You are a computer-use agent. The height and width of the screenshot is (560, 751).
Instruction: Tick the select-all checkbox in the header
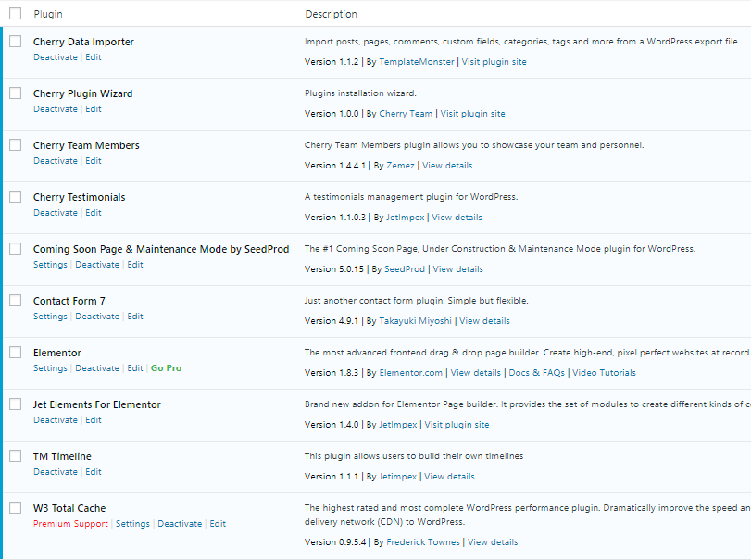click(16, 14)
